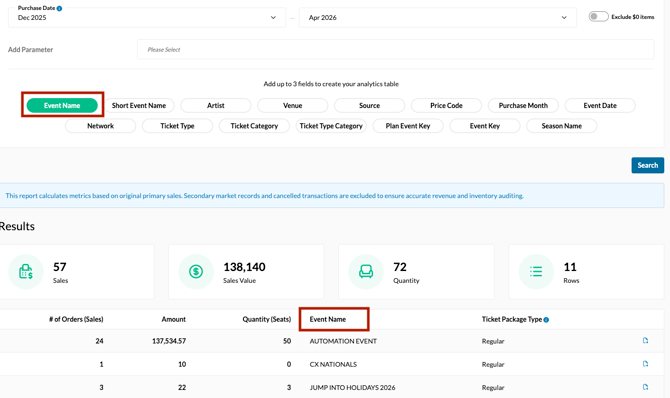Click the Sales Value dollar icon
Image resolution: width=670 pixels, height=398 pixels.
[x=196, y=271]
